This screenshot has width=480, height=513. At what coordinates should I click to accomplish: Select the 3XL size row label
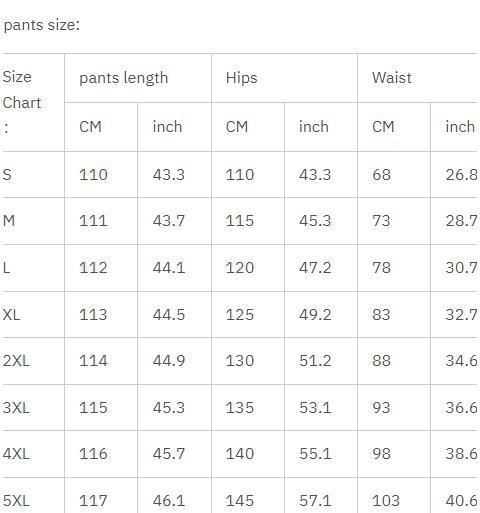pyautogui.click(x=16, y=408)
